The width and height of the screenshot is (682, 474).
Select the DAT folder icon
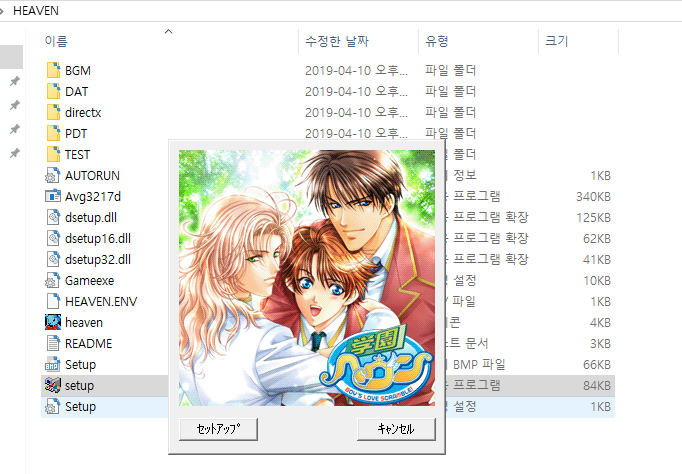click(x=53, y=91)
